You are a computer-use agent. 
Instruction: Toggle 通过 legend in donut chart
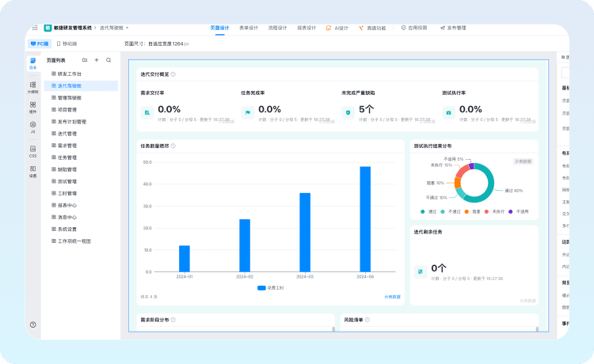coord(428,212)
